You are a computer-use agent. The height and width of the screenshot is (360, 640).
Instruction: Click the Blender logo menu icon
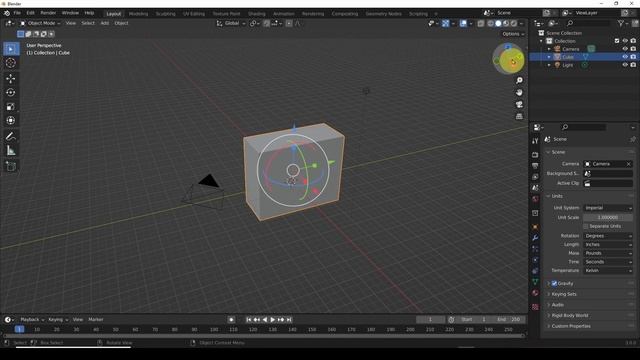point(7,13)
